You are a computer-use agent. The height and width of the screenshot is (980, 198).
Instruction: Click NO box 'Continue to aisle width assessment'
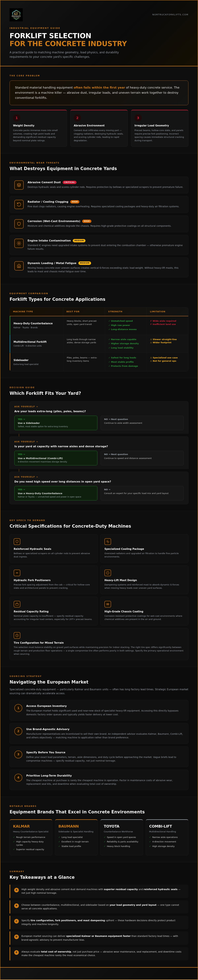pyautogui.click(x=142, y=423)
